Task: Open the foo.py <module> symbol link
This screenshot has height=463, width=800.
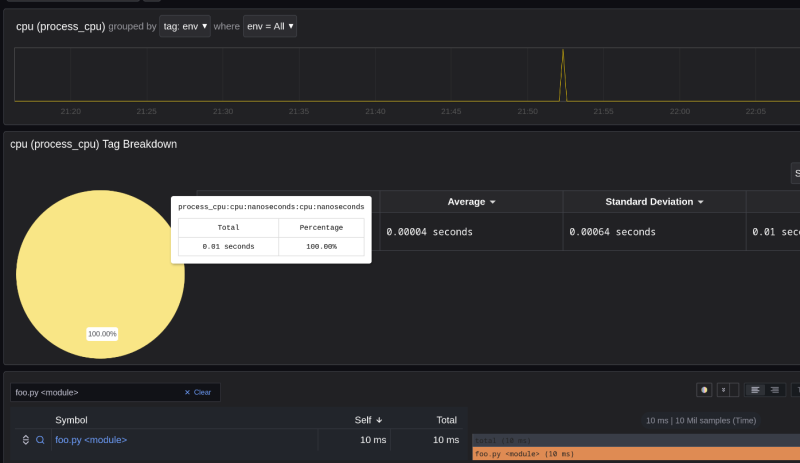Action: point(91,440)
